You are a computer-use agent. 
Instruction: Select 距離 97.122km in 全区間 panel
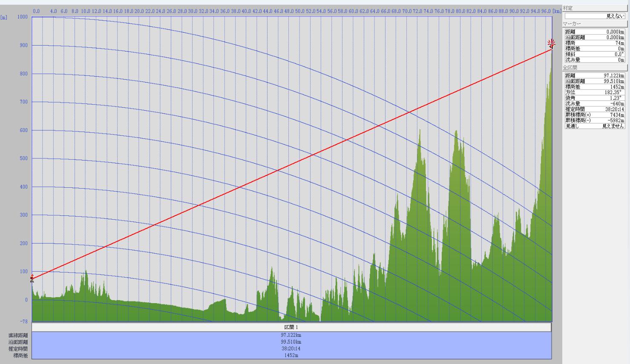point(595,75)
